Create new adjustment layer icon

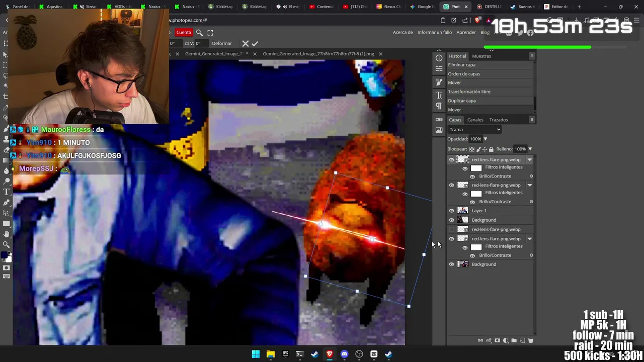pyautogui.click(x=506, y=340)
